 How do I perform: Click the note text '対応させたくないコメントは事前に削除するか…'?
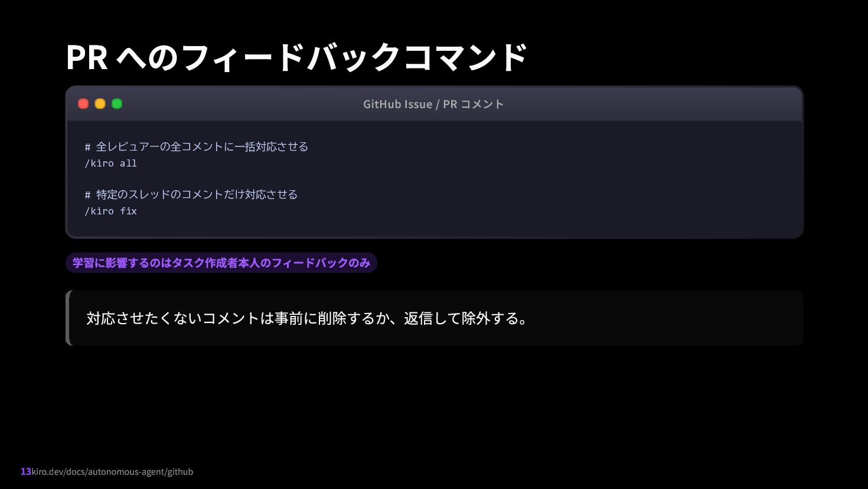pyautogui.click(x=307, y=318)
